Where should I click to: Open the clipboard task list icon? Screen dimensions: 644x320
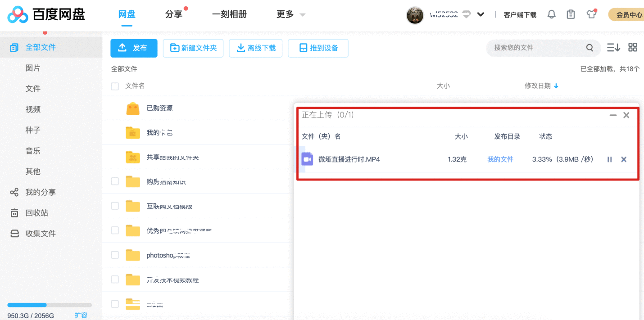571,14
